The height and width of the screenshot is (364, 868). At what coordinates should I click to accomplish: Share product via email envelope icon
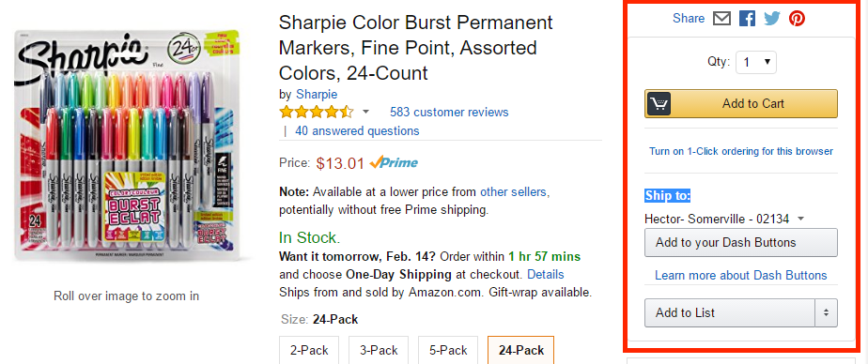click(721, 19)
